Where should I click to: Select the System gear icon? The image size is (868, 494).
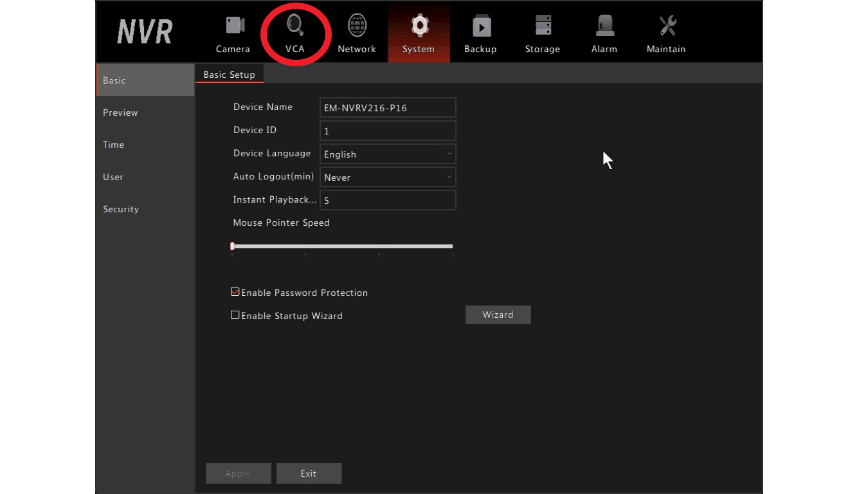(419, 26)
